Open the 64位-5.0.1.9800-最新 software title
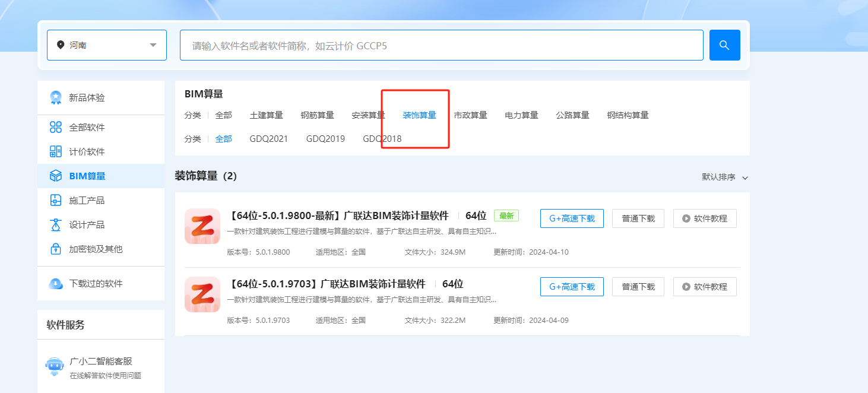The image size is (868, 393). click(x=338, y=215)
